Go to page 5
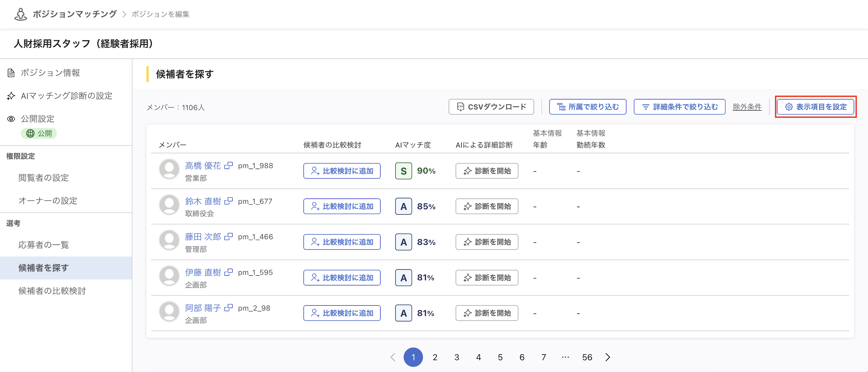Image resolution: width=868 pixels, height=372 pixels. point(500,357)
